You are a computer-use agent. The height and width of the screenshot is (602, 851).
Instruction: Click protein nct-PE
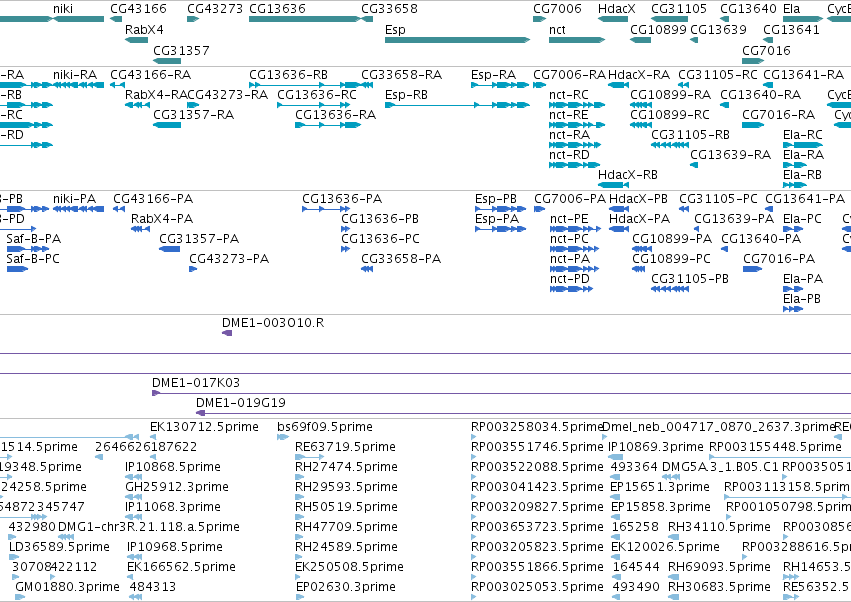pyautogui.click(x=575, y=229)
